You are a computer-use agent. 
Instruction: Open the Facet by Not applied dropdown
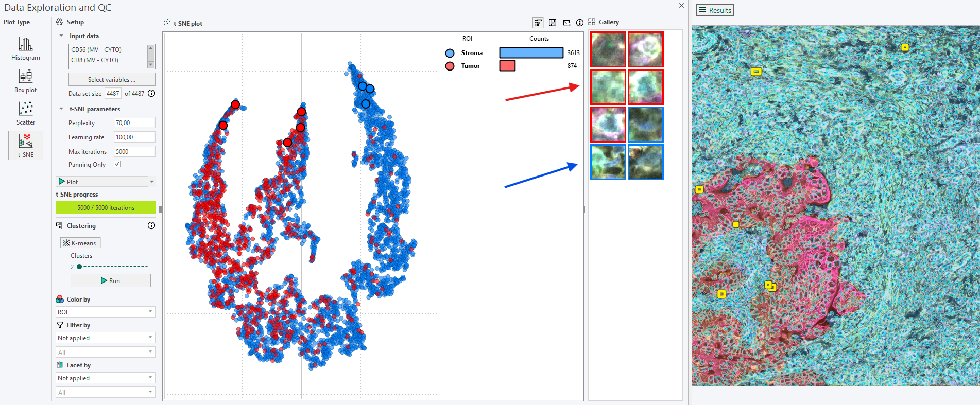pyautogui.click(x=105, y=378)
